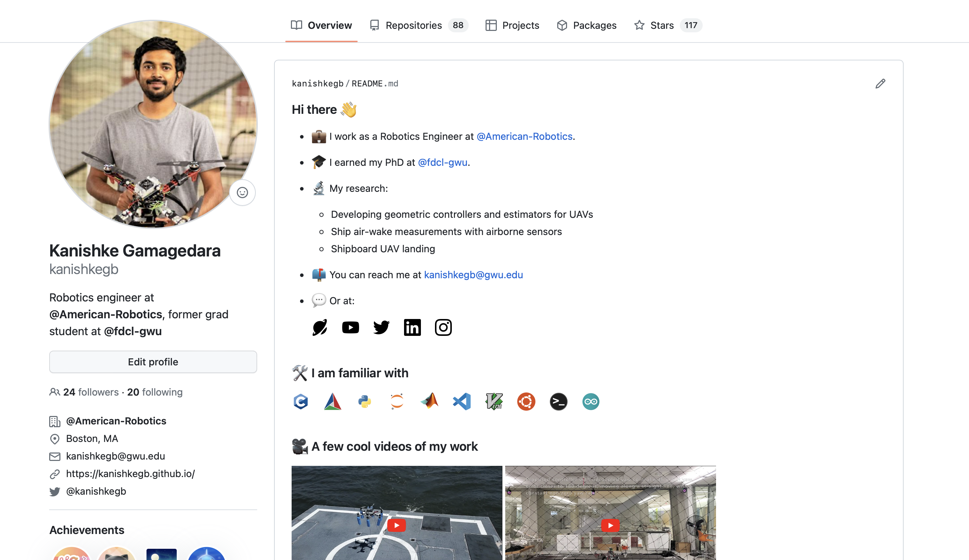Viewport: 969px width, 560px height.
Task: Click the kanishkegb repository name in README header
Action: 318,84
